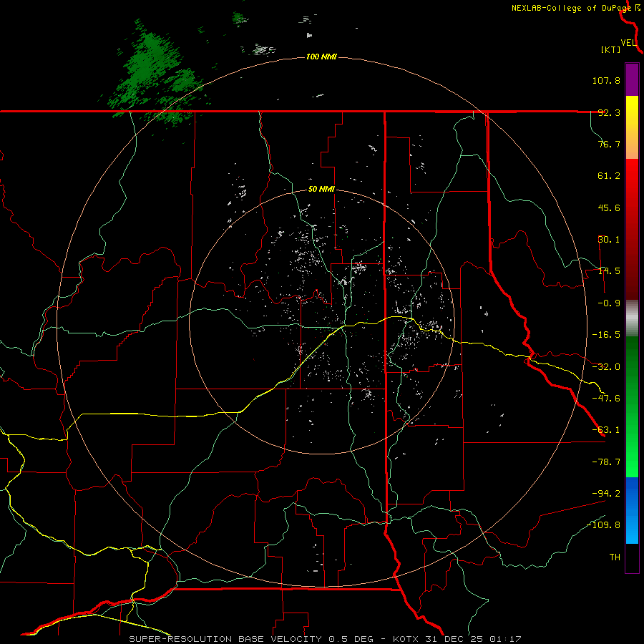Click the 61.2 velocity scale label
The height and width of the screenshot is (644, 644).
(x=609, y=176)
